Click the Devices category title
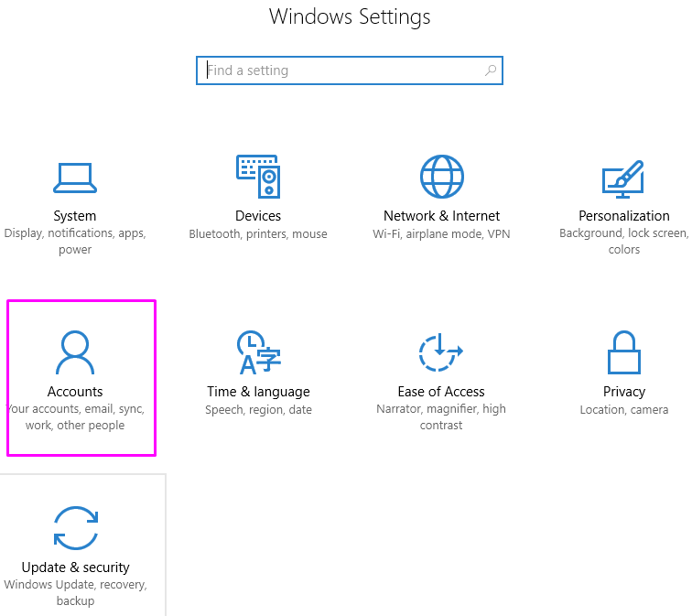Viewport: 692px width, 616px height. pyautogui.click(x=258, y=216)
